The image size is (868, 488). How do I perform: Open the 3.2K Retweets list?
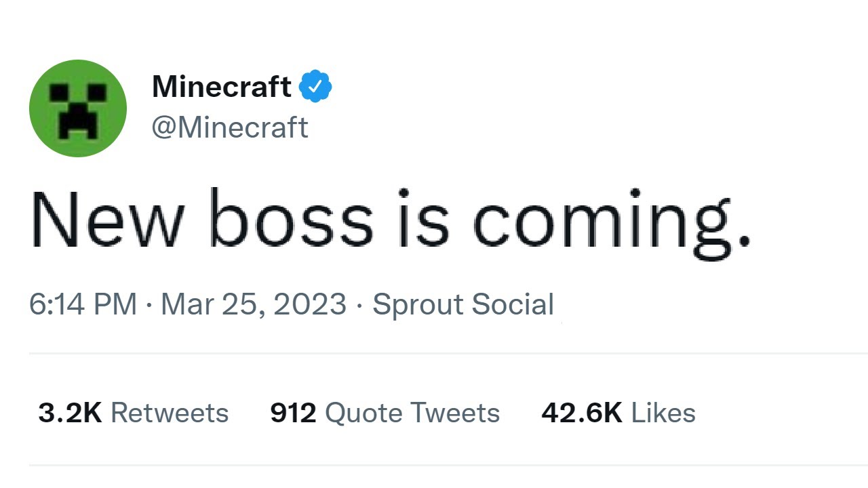134,411
